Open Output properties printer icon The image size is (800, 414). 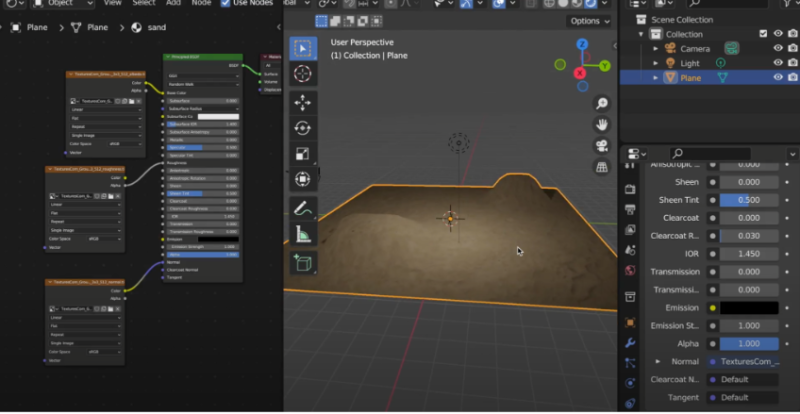coord(630,209)
